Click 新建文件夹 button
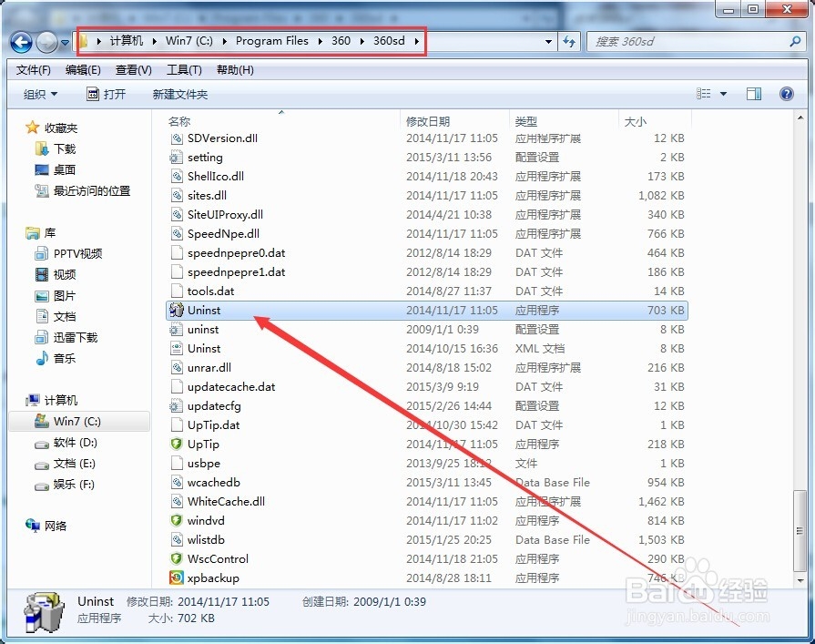This screenshot has height=644, width=815. 179,94
